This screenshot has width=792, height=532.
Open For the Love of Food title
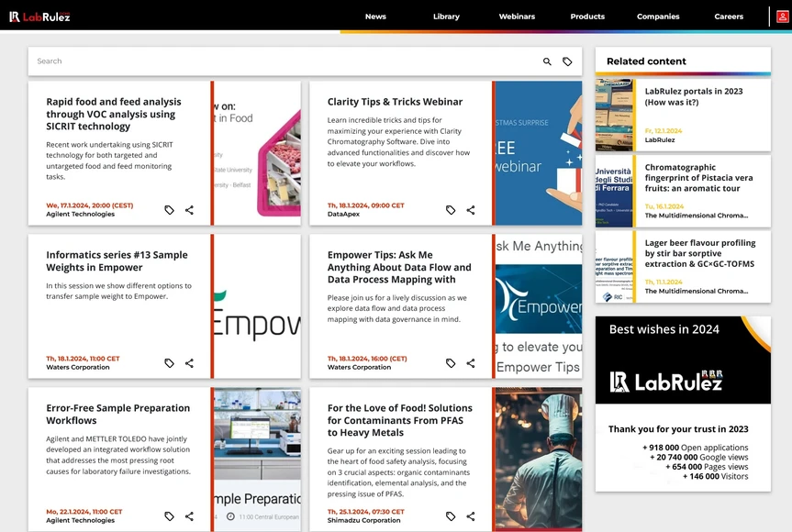coord(399,420)
